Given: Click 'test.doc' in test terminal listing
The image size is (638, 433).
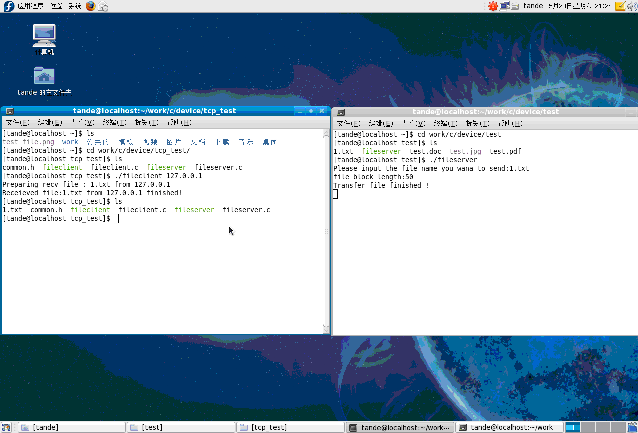Looking at the screenshot, I should [x=425, y=151].
